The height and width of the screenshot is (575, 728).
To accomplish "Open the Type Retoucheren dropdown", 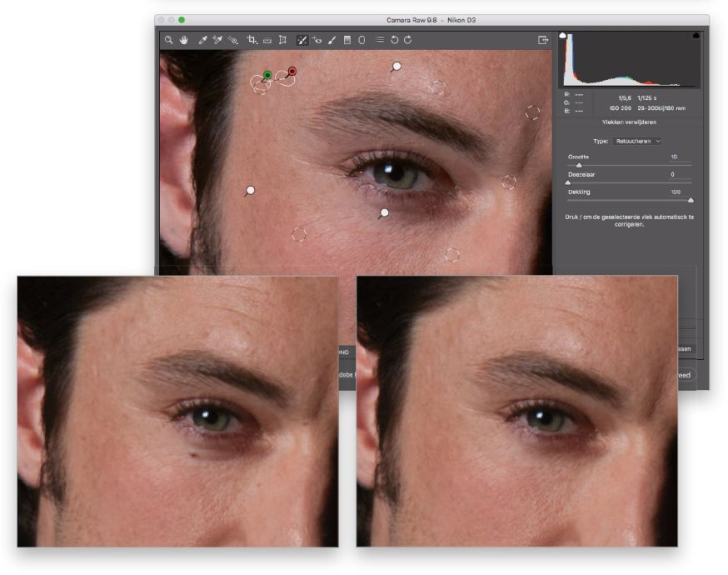I will point(637,142).
